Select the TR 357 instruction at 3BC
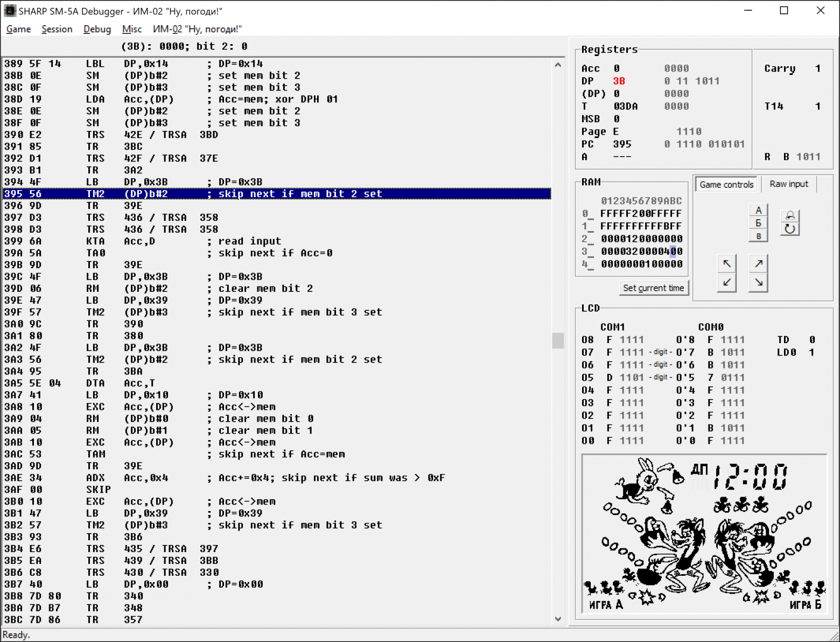 click(277, 620)
